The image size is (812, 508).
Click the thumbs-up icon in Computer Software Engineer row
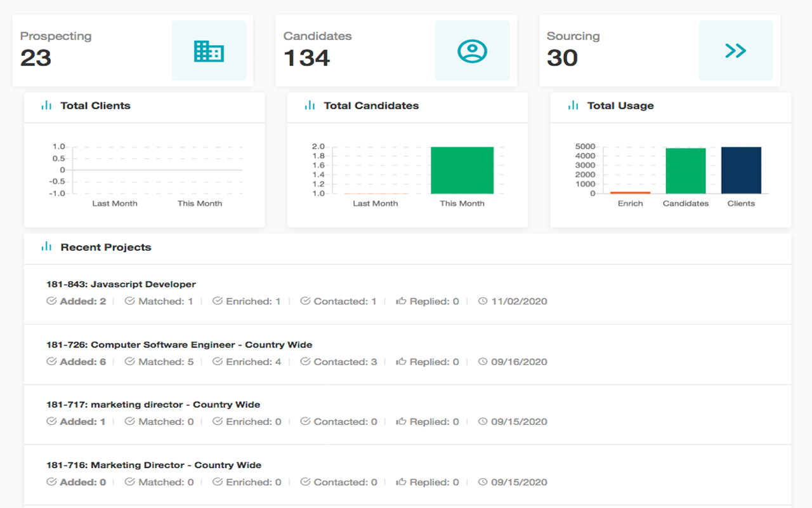(401, 361)
